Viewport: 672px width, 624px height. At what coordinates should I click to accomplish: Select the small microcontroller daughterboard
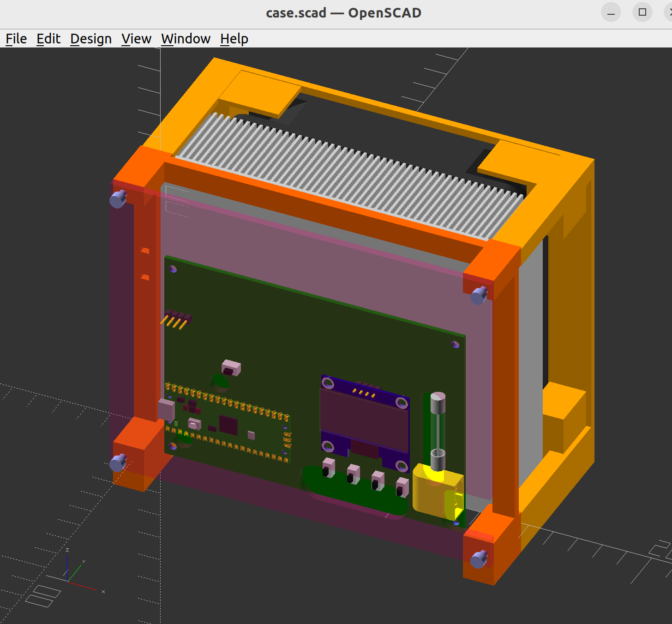(228, 425)
